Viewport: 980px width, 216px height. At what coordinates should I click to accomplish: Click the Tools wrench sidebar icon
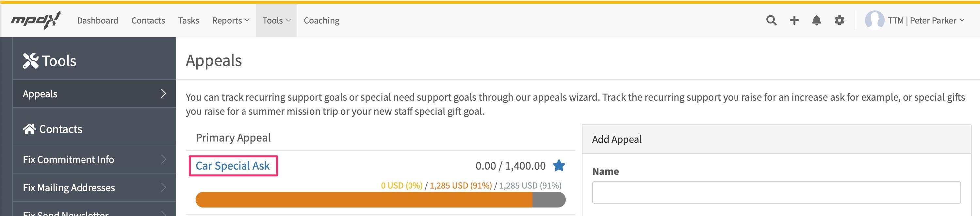(30, 61)
